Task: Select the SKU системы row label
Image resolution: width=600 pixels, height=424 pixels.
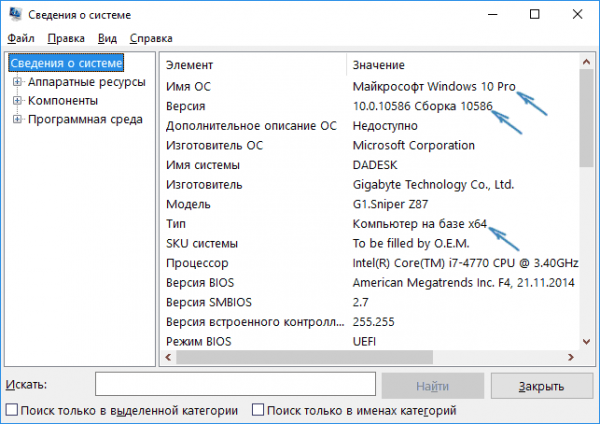Action: coord(202,243)
